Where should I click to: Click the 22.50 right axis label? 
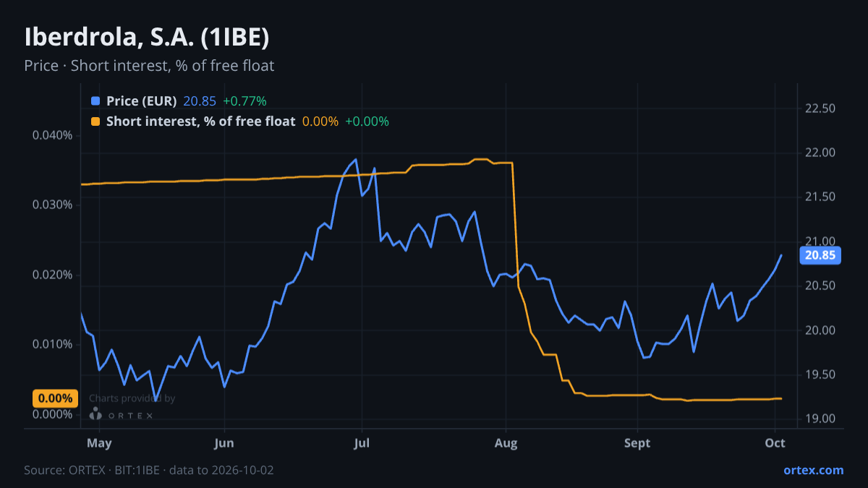point(820,108)
